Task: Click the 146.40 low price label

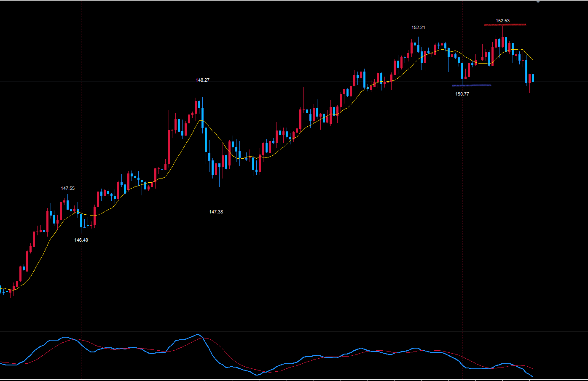Action: [x=81, y=240]
